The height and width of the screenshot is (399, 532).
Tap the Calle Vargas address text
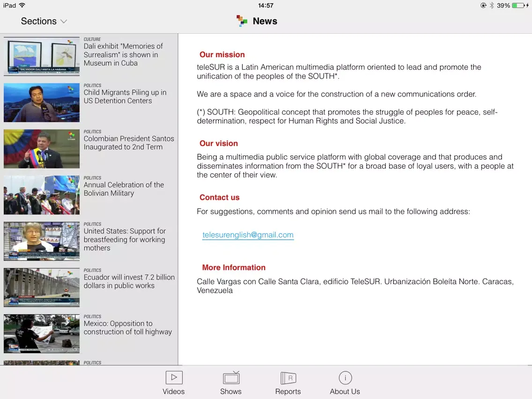355,286
